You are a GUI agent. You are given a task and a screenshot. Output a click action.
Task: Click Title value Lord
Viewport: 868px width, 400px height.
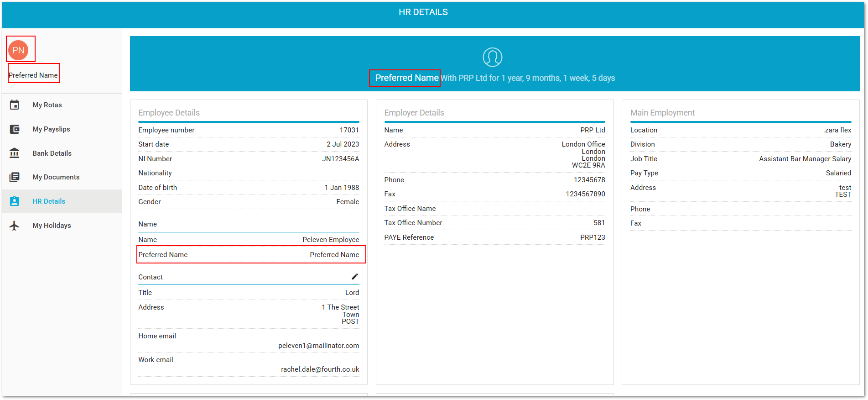click(x=352, y=293)
